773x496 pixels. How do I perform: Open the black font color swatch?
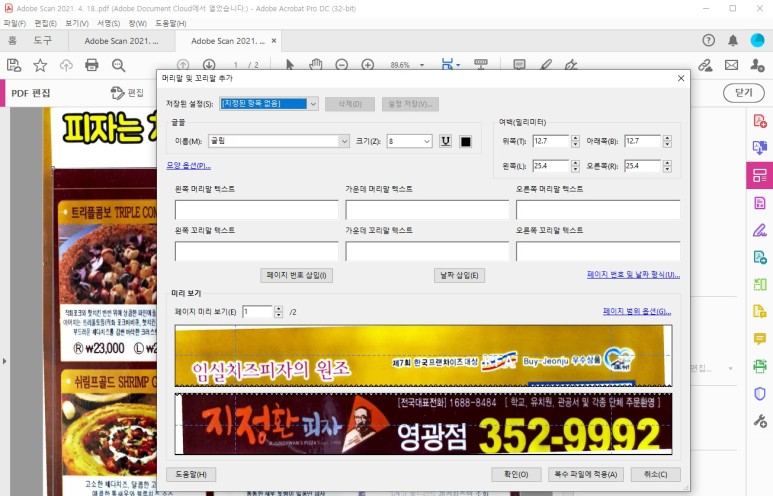point(465,142)
